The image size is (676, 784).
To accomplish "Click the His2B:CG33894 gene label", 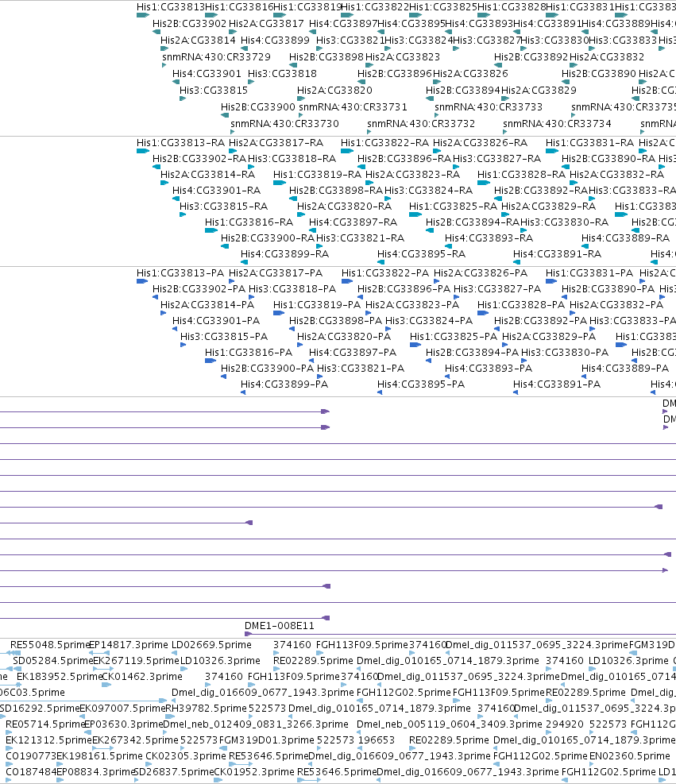I will point(463,90).
